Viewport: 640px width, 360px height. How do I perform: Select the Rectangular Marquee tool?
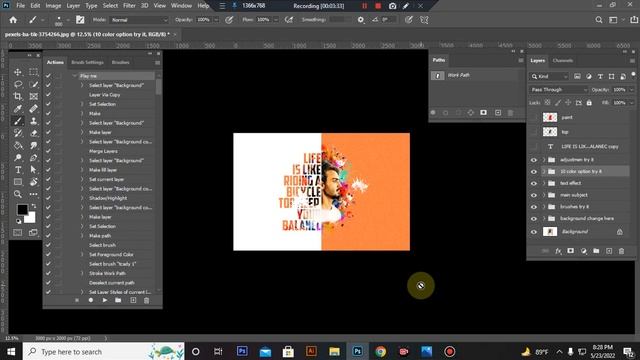click(33, 72)
